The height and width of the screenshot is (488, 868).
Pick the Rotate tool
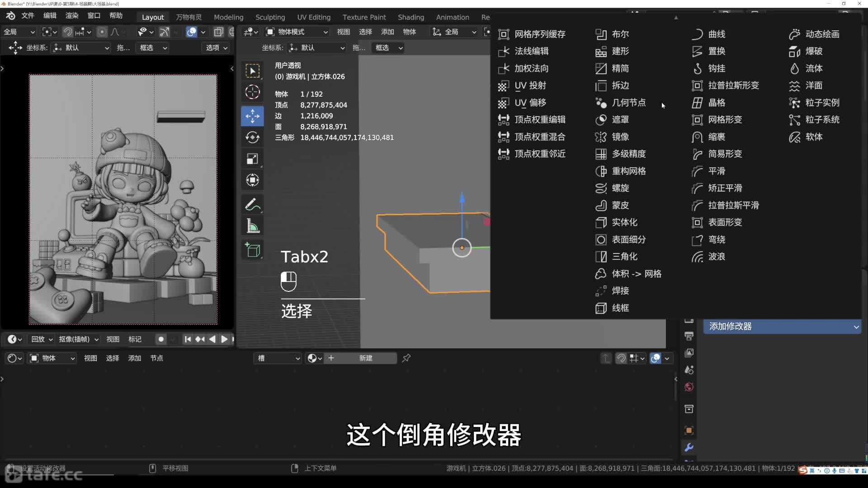[252, 137]
